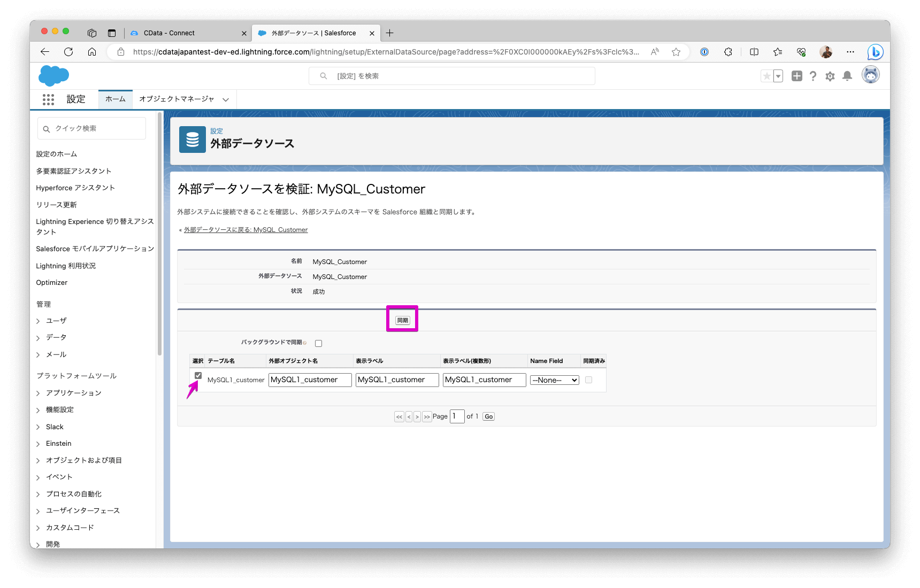Expand the tab dropdown chevron
Viewport: 920px width, 588px height.
[226, 99]
